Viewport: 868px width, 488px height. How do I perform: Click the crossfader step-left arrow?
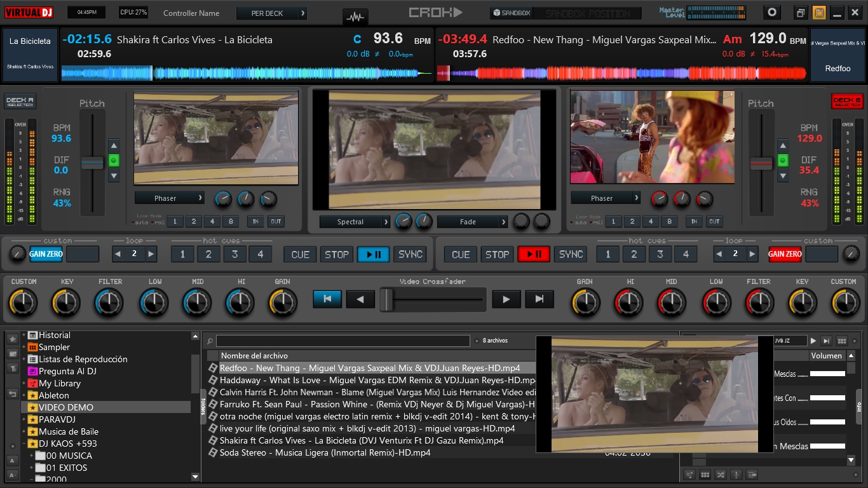[x=360, y=299]
